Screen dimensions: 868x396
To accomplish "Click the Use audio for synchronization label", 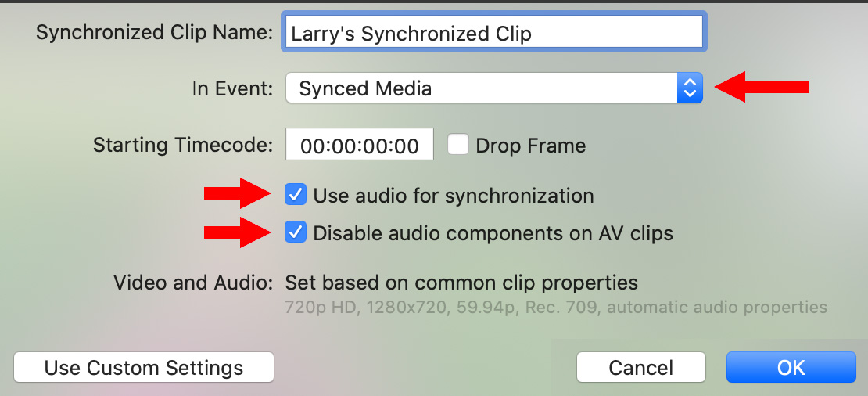I will 454,196.
